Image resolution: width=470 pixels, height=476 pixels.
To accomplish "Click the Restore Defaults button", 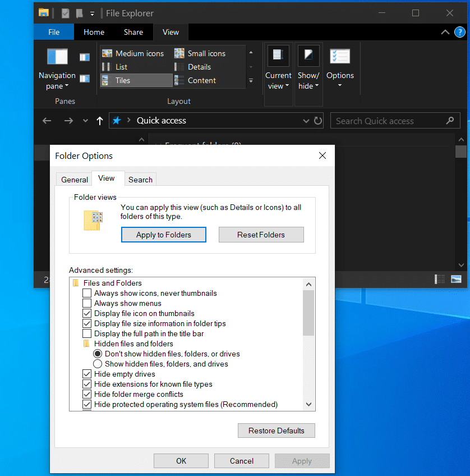I will (277, 431).
